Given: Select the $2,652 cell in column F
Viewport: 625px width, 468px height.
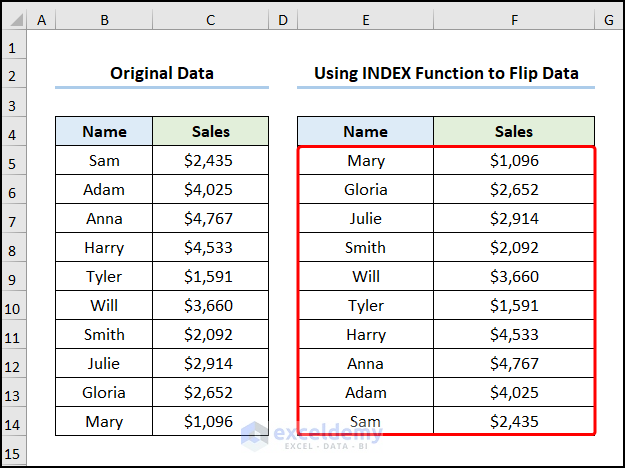Looking at the screenshot, I should pyautogui.click(x=514, y=189).
